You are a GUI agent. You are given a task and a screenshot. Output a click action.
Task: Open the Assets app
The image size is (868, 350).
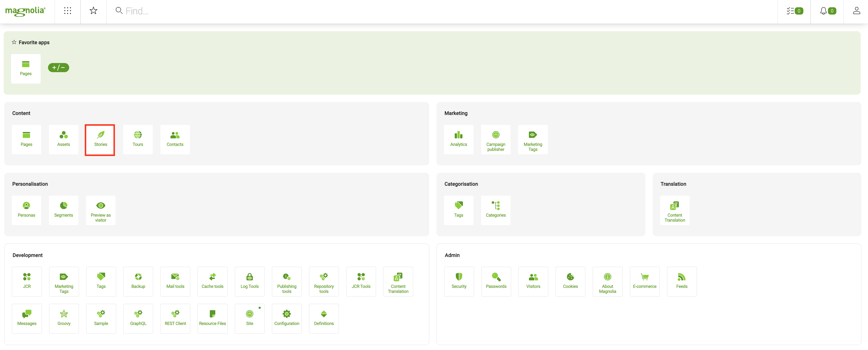(x=63, y=139)
